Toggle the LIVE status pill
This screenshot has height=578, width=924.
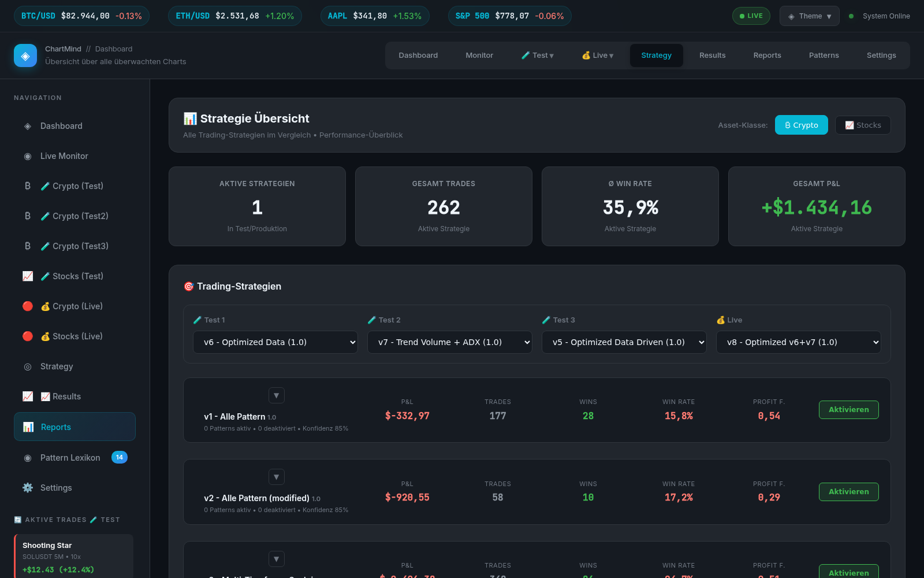tap(751, 16)
